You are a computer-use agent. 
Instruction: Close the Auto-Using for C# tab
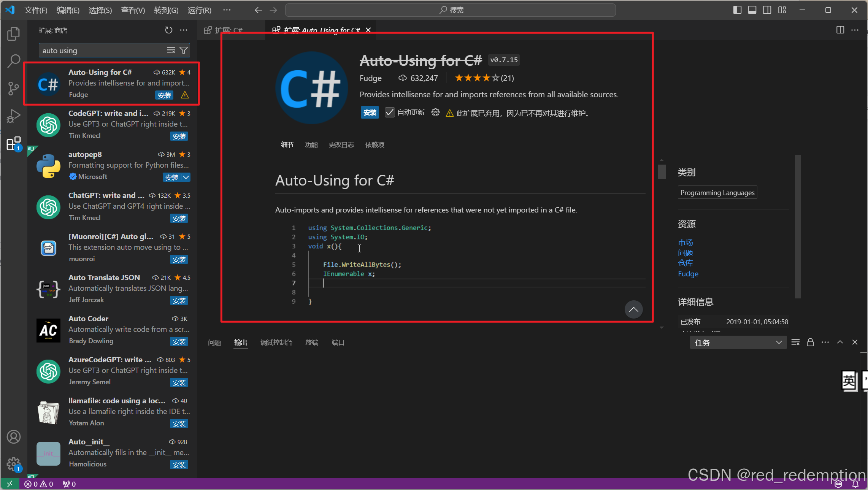pos(368,30)
